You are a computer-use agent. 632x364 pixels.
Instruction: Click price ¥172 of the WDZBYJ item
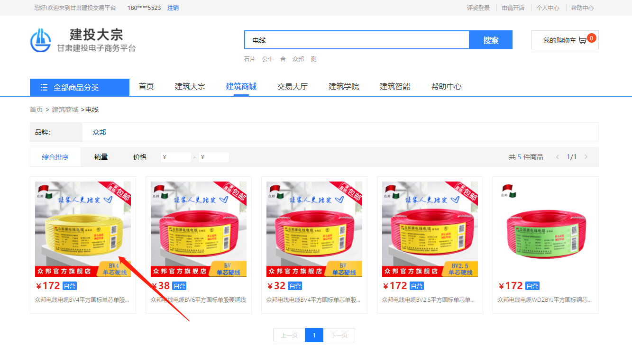pyautogui.click(x=511, y=286)
